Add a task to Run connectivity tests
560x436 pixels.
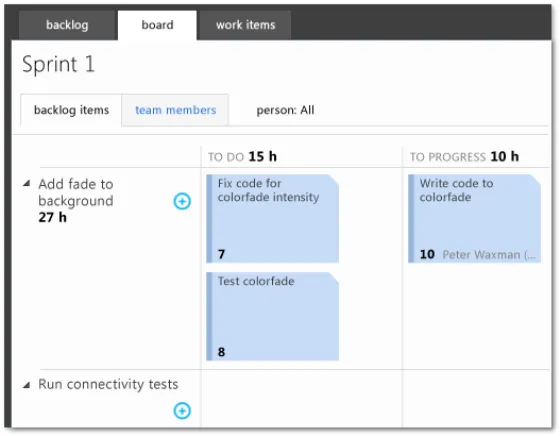click(182, 411)
